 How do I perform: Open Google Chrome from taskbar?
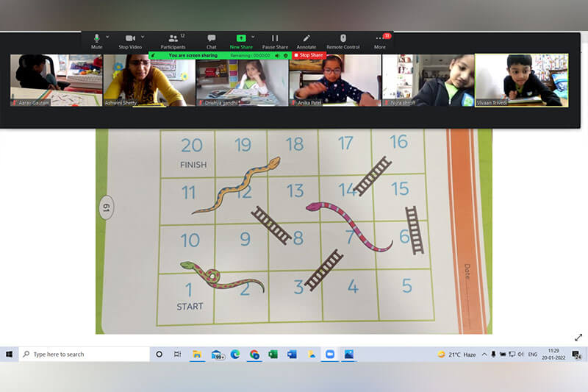click(254, 354)
